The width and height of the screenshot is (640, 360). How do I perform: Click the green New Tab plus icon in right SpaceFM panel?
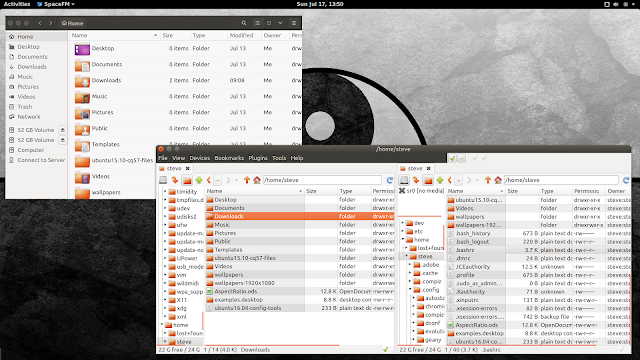click(x=440, y=180)
